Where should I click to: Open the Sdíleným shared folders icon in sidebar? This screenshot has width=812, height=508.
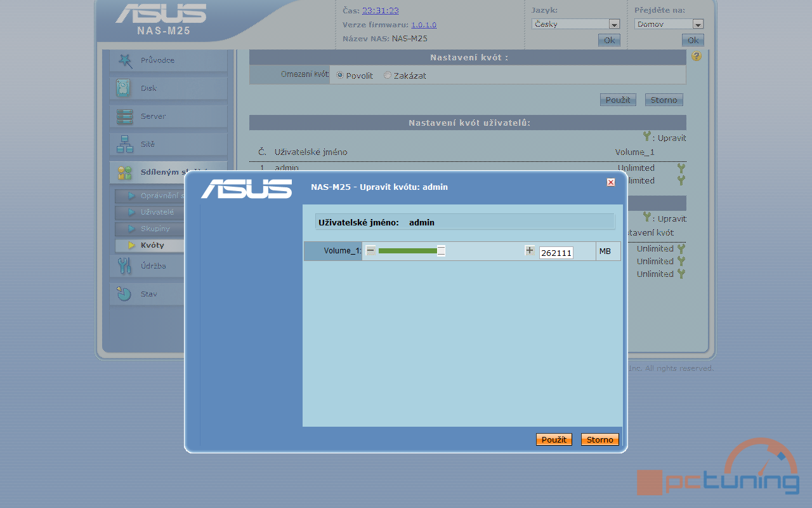124,172
